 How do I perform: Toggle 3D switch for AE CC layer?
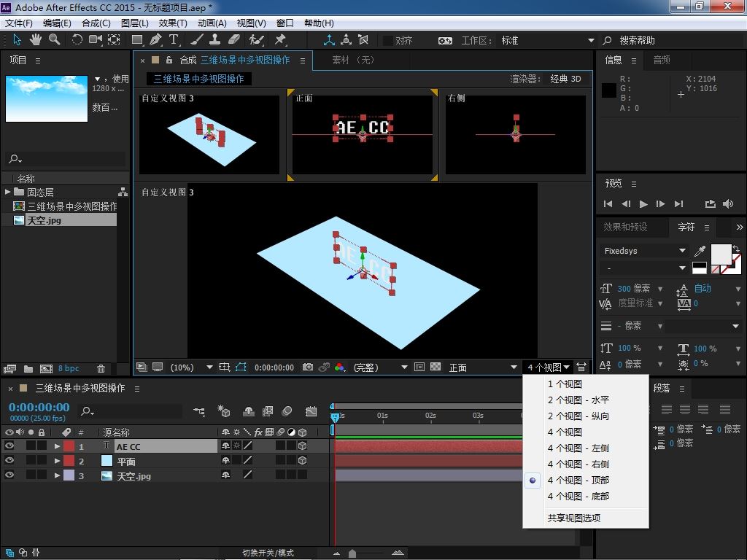point(302,446)
